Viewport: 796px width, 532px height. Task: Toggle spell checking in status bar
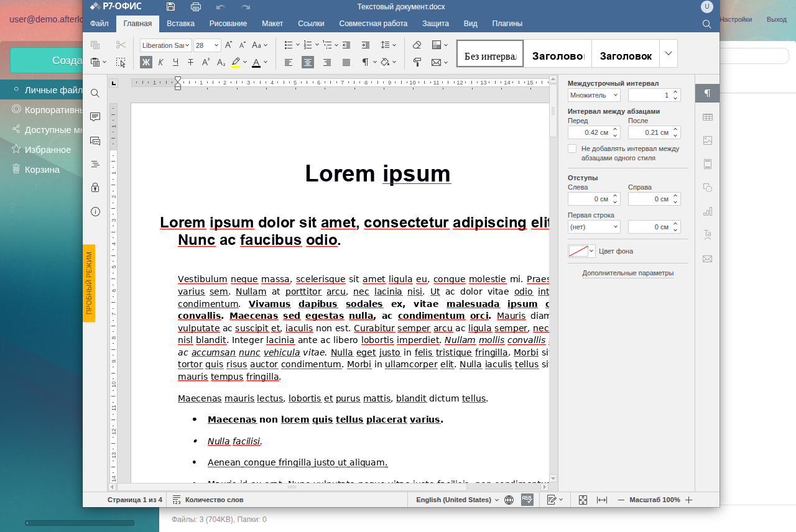coord(527,500)
